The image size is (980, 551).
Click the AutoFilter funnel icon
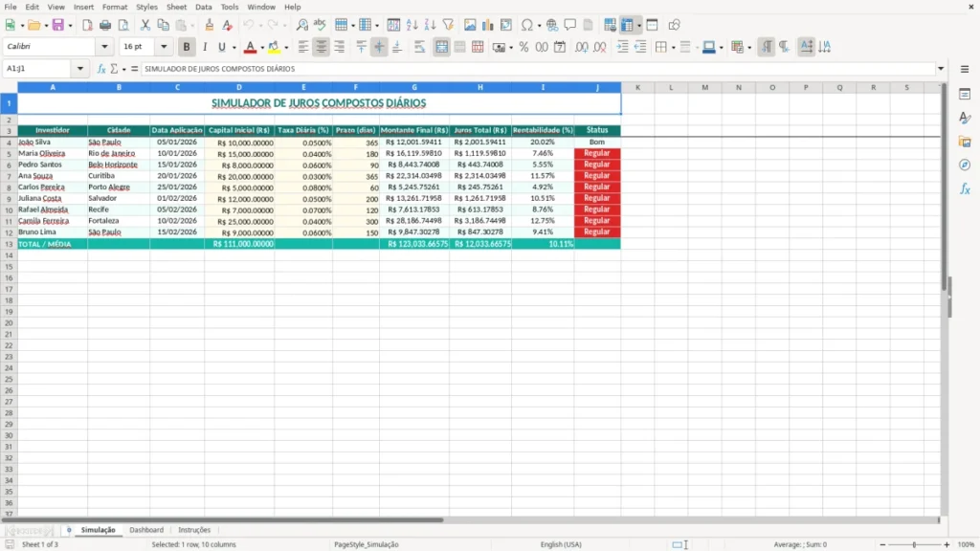point(448,25)
